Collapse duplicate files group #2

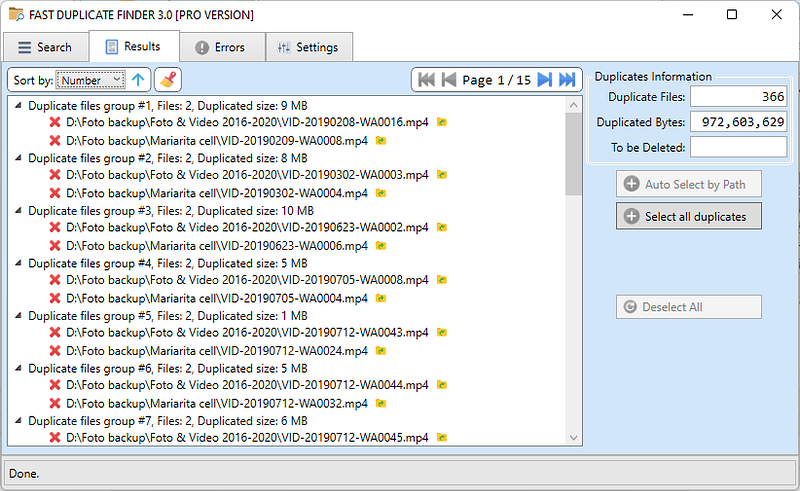[18, 158]
